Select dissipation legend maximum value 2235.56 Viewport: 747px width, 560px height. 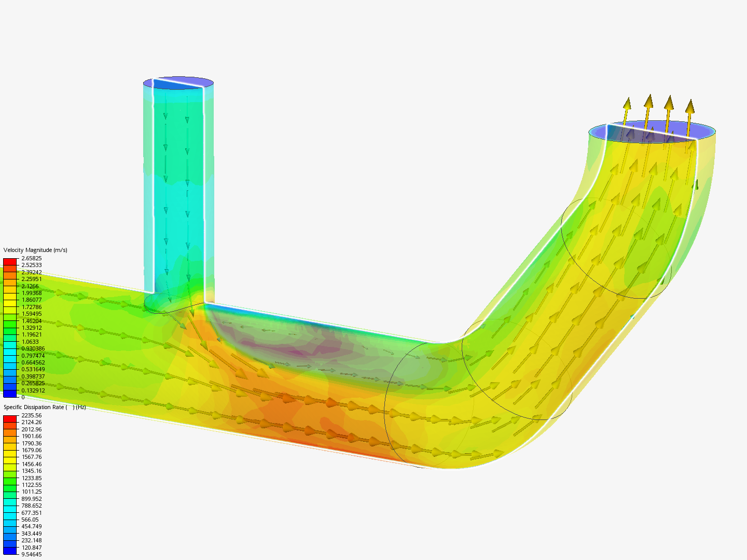coord(32,415)
